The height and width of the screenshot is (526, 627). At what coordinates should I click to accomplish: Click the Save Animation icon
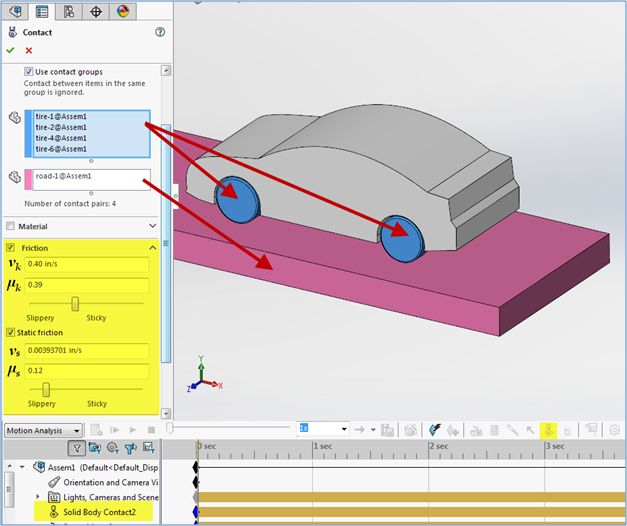coord(387,430)
